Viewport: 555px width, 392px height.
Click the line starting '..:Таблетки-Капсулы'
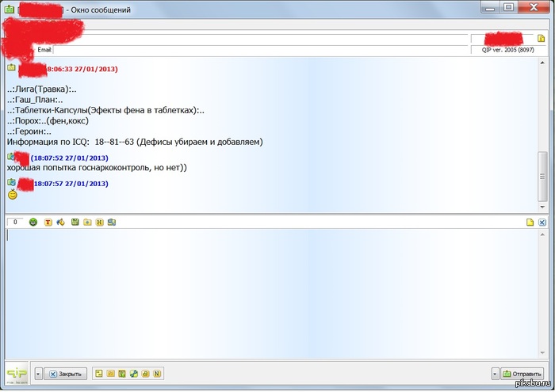coord(105,110)
